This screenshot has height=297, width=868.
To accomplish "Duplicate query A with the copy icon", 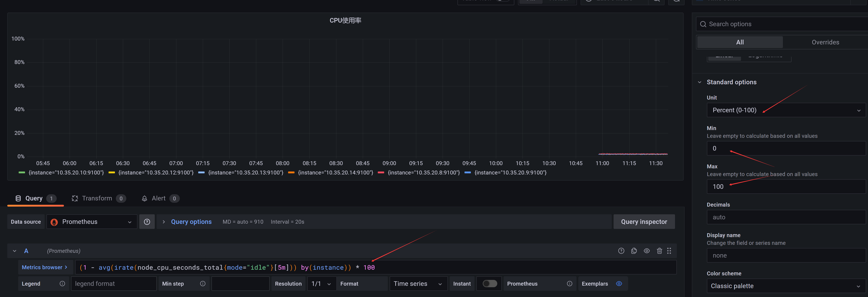I will pyautogui.click(x=634, y=251).
